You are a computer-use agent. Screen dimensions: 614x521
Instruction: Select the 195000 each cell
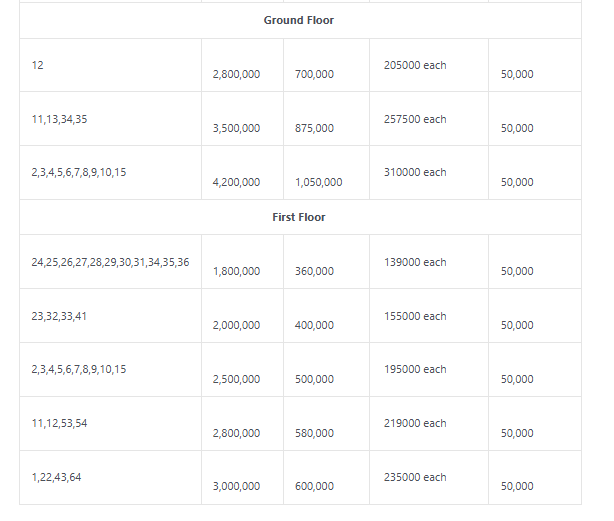coord(415,369)
